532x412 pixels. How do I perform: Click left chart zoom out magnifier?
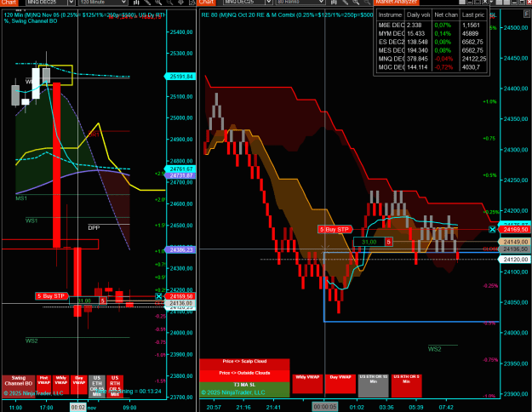pos(169,3)
